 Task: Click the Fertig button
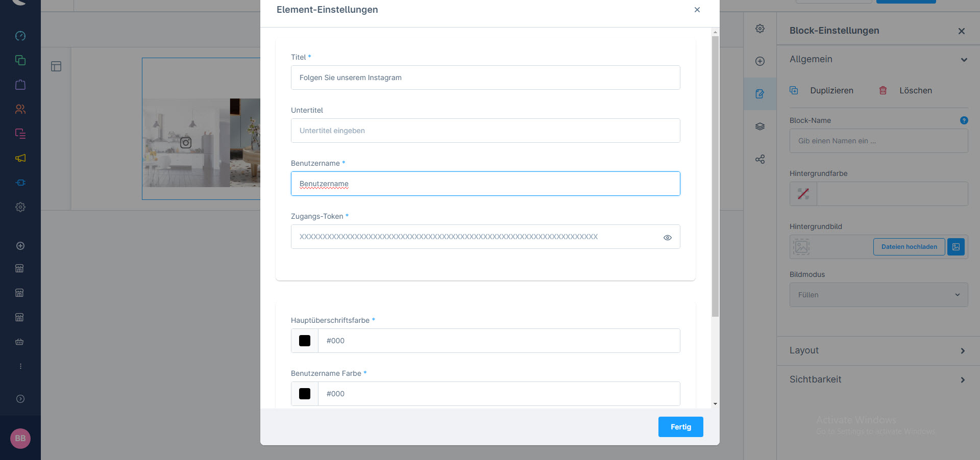(x=680, y=427)
